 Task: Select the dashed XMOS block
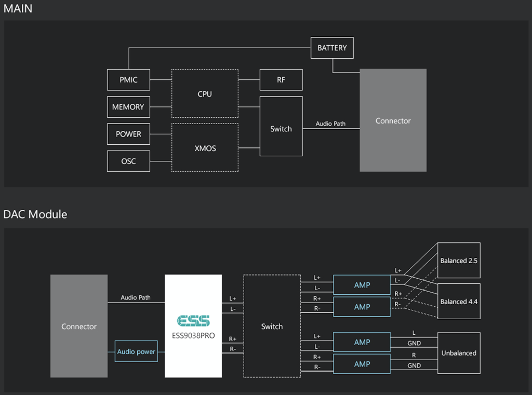click(x=205, y=148)
